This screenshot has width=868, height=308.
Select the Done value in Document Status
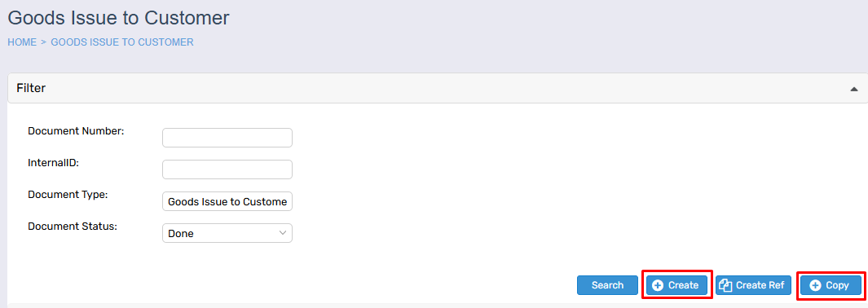click(180, 233)
